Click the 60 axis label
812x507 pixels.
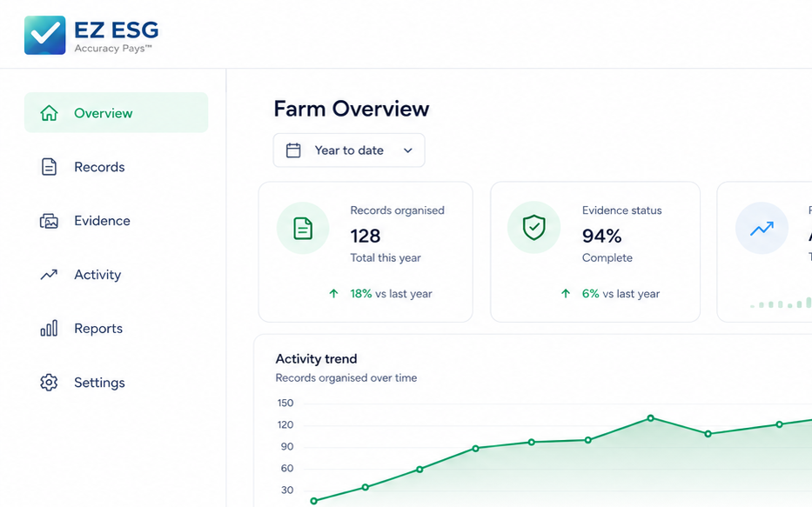(x=287, y=468)
